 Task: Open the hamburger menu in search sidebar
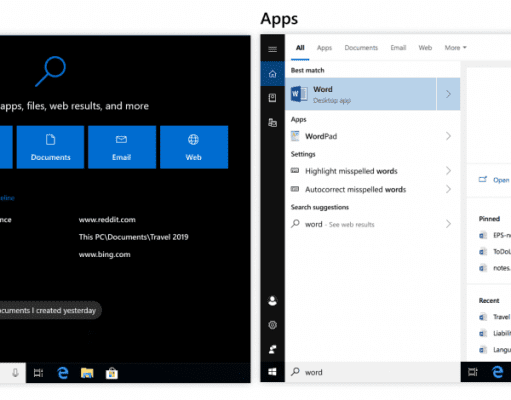pyautogui.click(x=272, y=49)
